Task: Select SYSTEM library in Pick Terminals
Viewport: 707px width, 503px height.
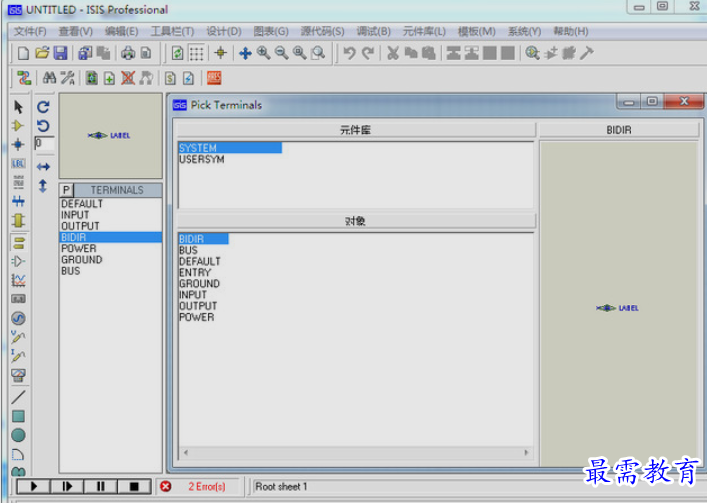Action: pos(230,148)
